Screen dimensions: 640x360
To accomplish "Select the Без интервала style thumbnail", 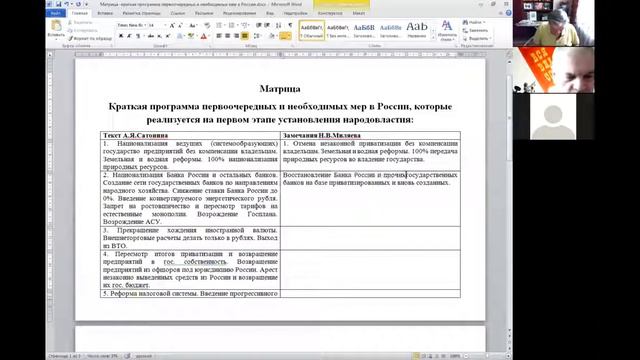I will (338, 30).
